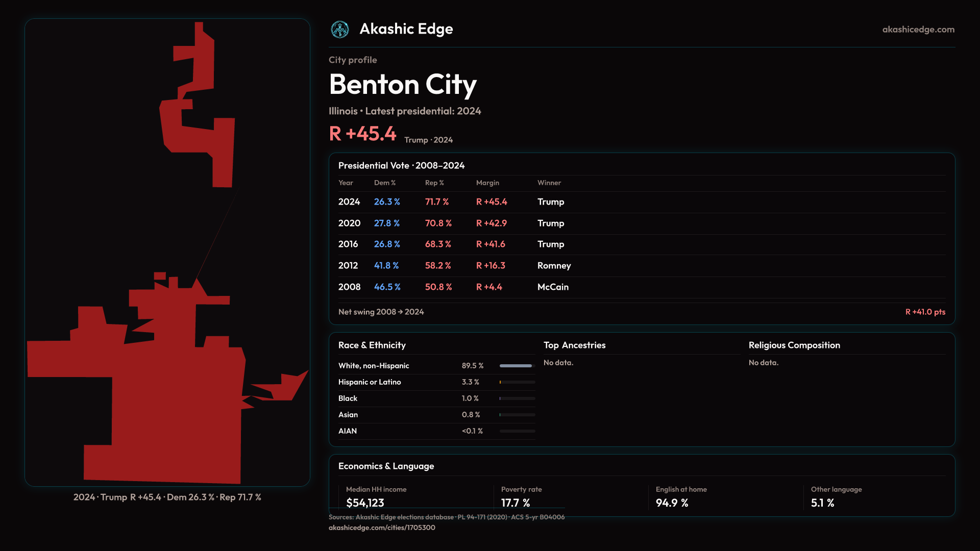This screenshot has height=551, width=980.
Task: Click the Margin column header
Action: click(487, 183)
